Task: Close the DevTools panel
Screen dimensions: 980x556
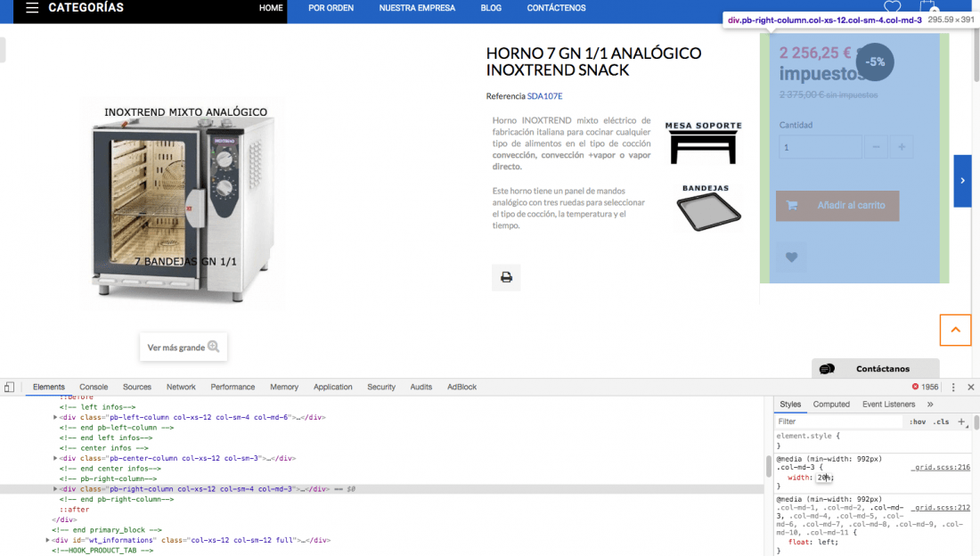Action: (970, 387)
